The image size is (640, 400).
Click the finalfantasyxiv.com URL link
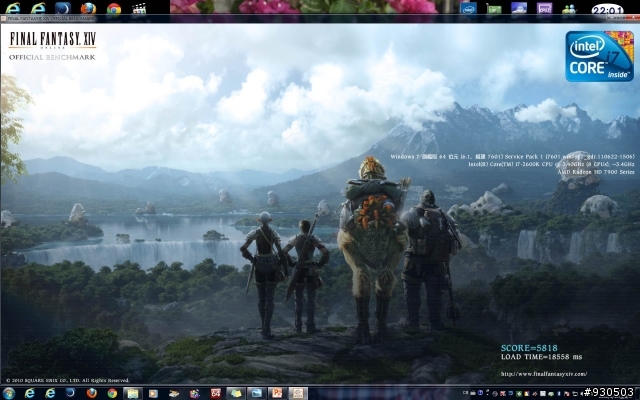pyautogui.click(x=544, y=373)
